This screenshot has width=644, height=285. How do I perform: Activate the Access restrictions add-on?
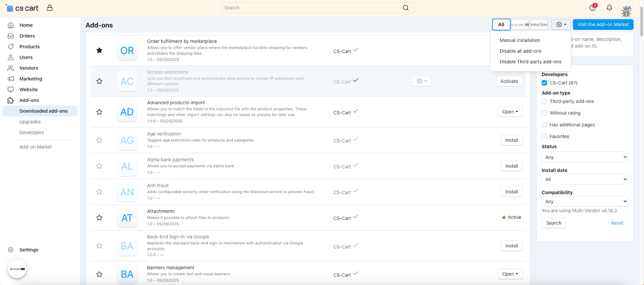509,81
